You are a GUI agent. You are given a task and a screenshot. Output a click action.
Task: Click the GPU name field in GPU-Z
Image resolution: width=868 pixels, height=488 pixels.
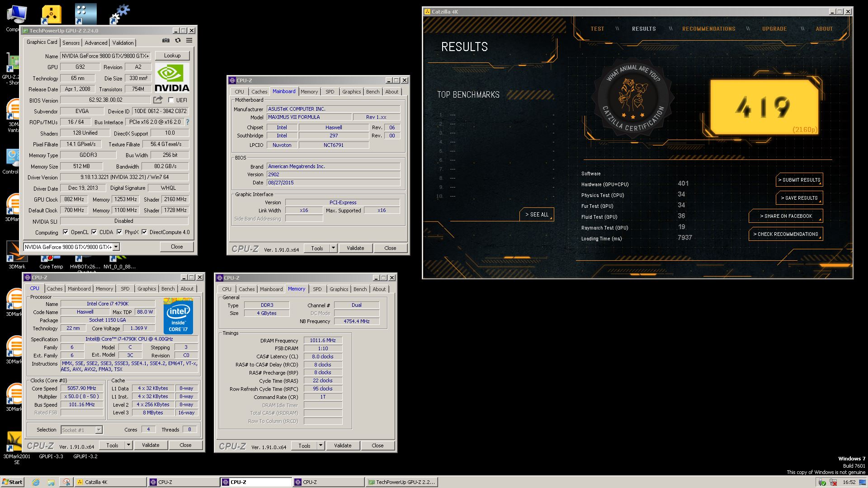click(x=106, y=56)
